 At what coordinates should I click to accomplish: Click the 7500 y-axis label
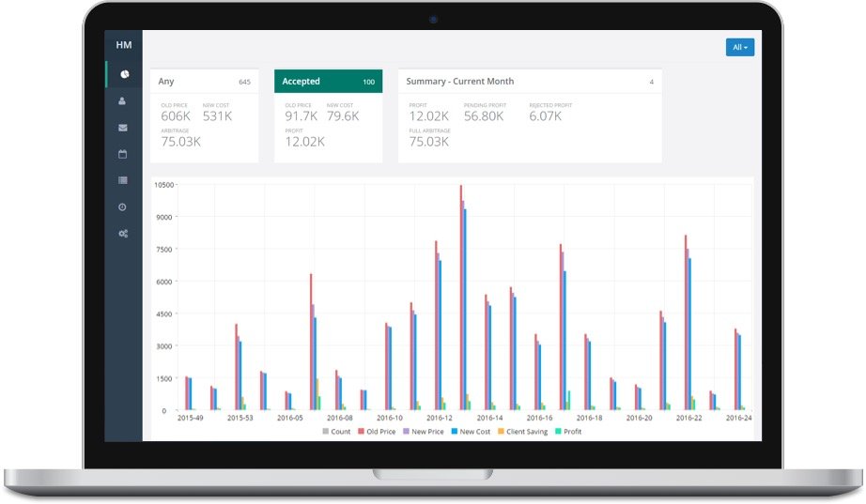[x=164, y=250]
